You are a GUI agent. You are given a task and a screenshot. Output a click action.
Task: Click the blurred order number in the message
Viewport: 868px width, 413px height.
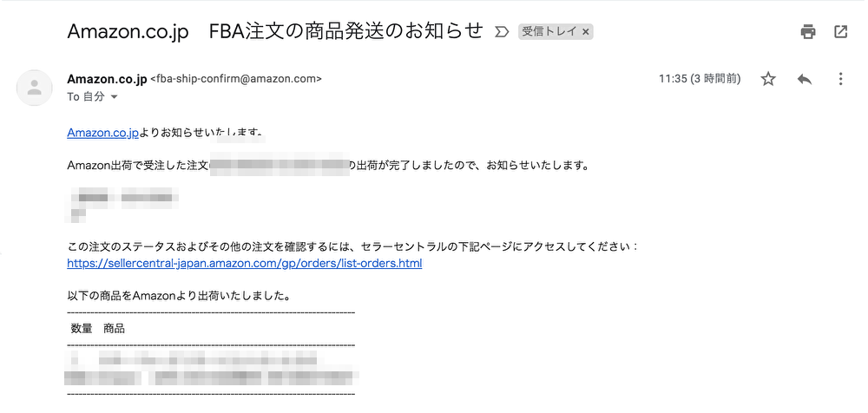pos(279,165)
